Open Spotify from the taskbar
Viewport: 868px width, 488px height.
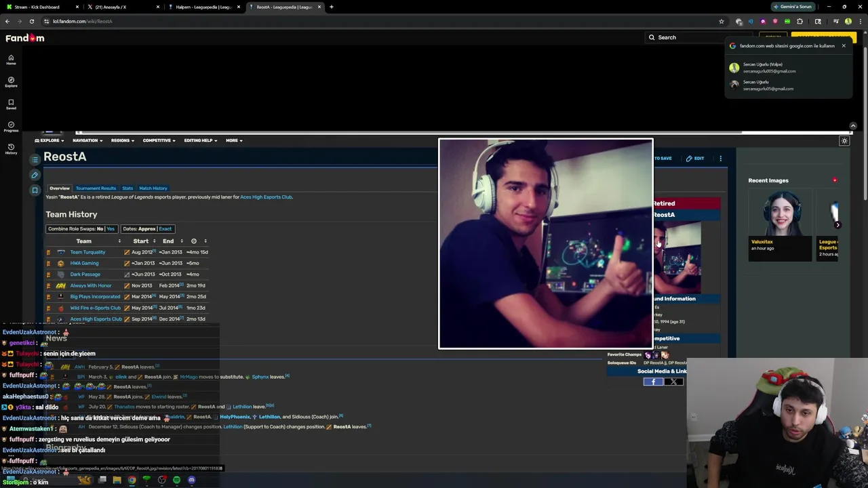176,480
